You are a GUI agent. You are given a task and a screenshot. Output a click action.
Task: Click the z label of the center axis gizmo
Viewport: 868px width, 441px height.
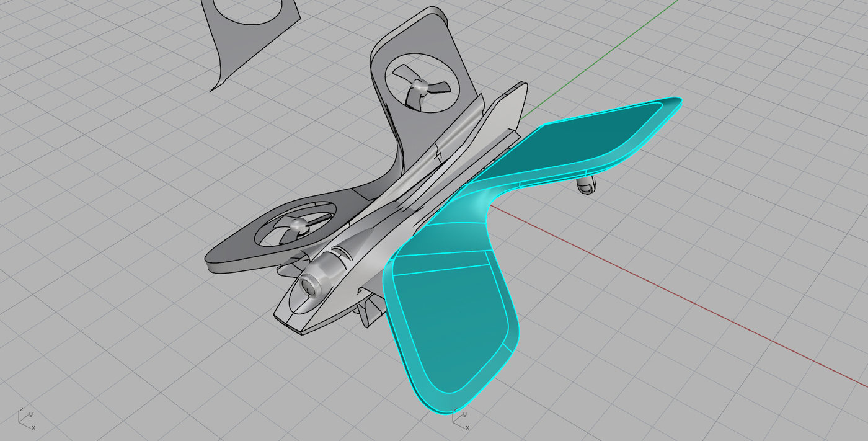tap(456, 409)
